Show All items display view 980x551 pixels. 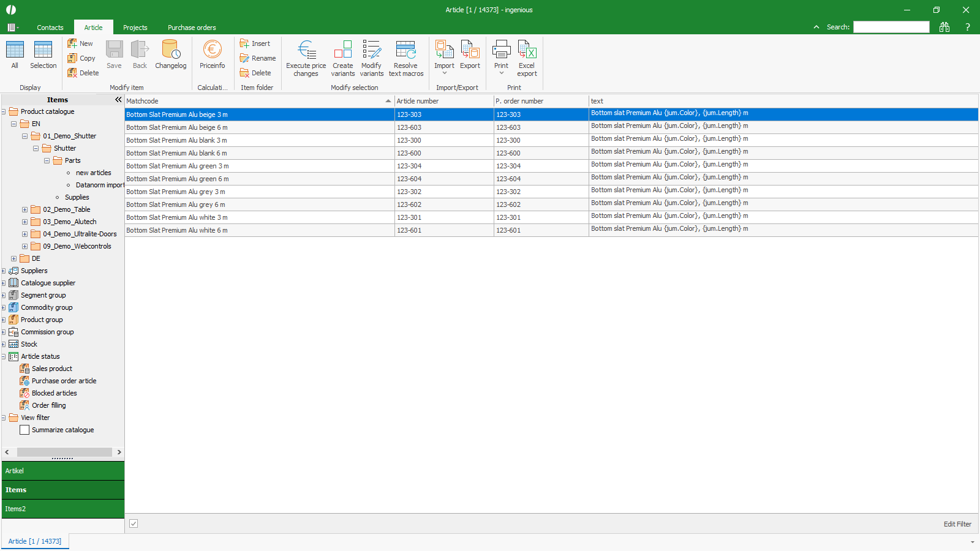coord(15,50)
